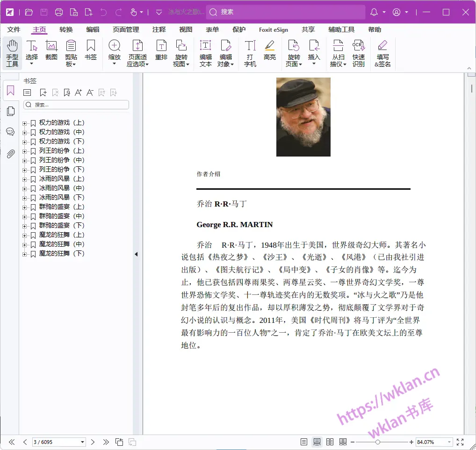Click the Highlight (高亮) tool
This screenshot has width=476, height=450.
coord(269,50)
